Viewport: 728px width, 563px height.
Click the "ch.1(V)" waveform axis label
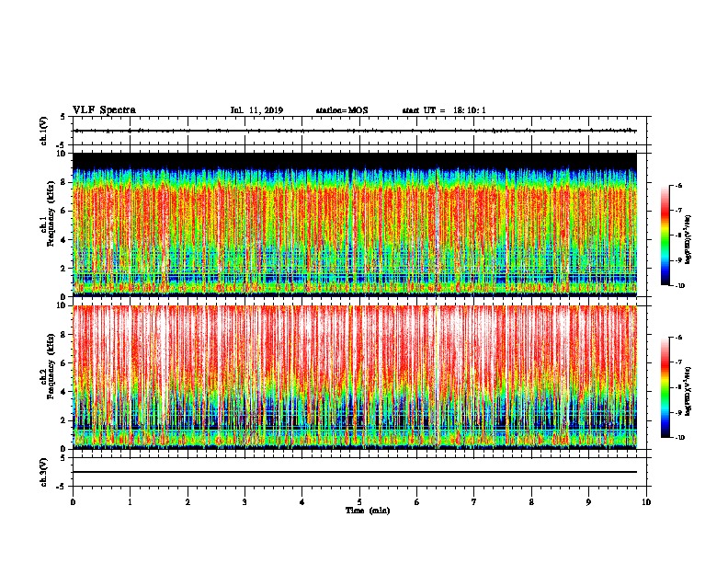44,131
